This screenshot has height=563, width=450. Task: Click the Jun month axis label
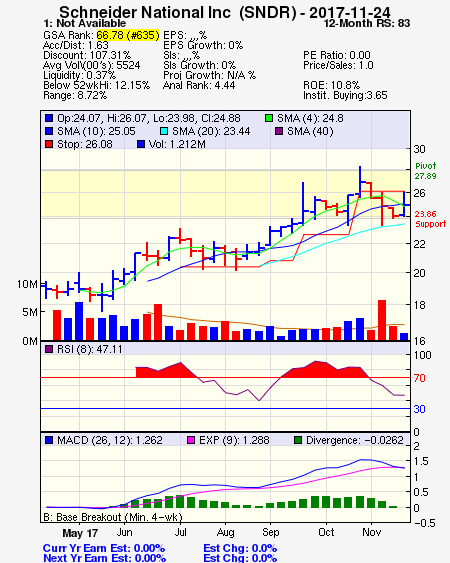pos(124,532)
